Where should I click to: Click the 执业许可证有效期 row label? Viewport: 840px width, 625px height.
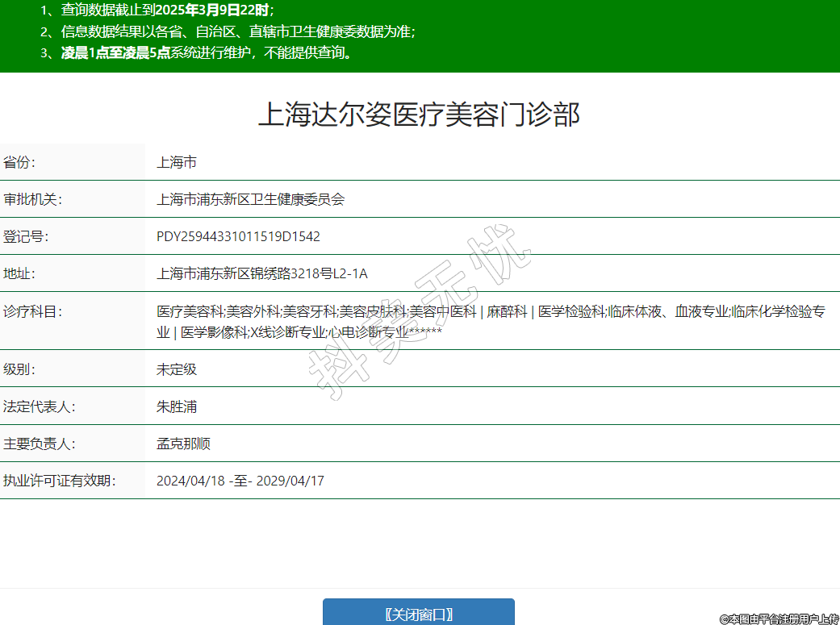click(x=59, y=481)
